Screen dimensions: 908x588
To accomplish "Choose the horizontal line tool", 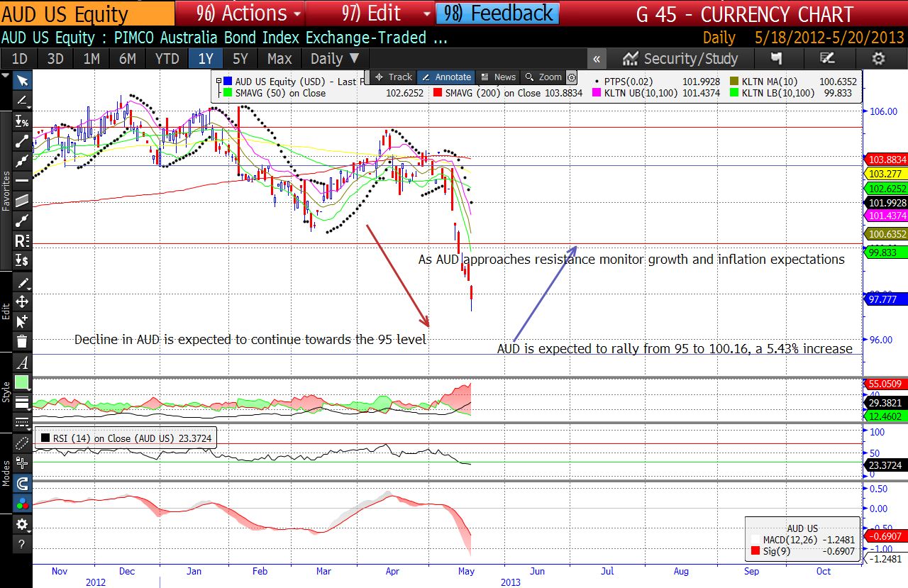I will (22, 180).
